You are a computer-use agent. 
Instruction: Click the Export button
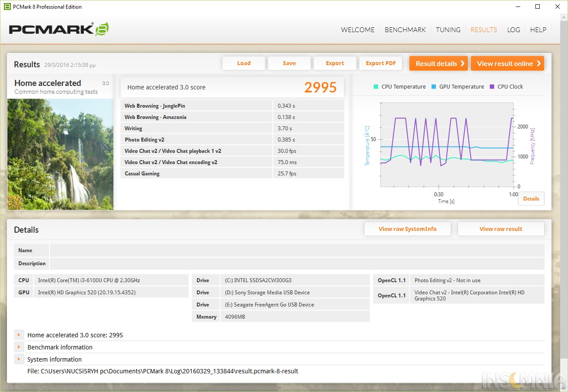(335, 63)
